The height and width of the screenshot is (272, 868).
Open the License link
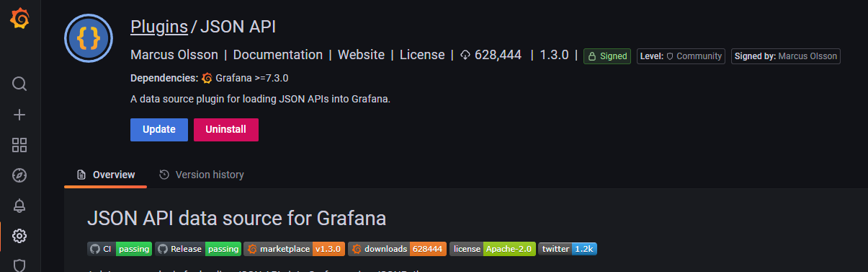pos(422,55)
